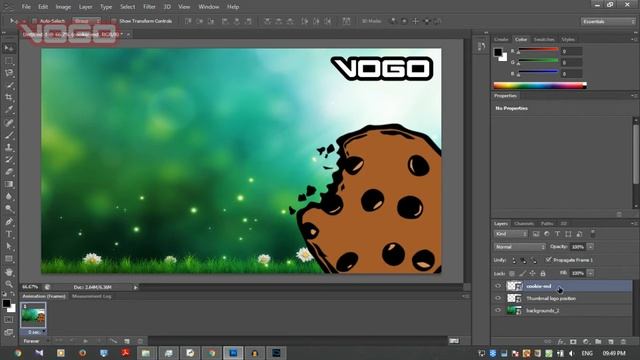Open the Filter menu
Screen dimensions: 640x360
(149, 7)
